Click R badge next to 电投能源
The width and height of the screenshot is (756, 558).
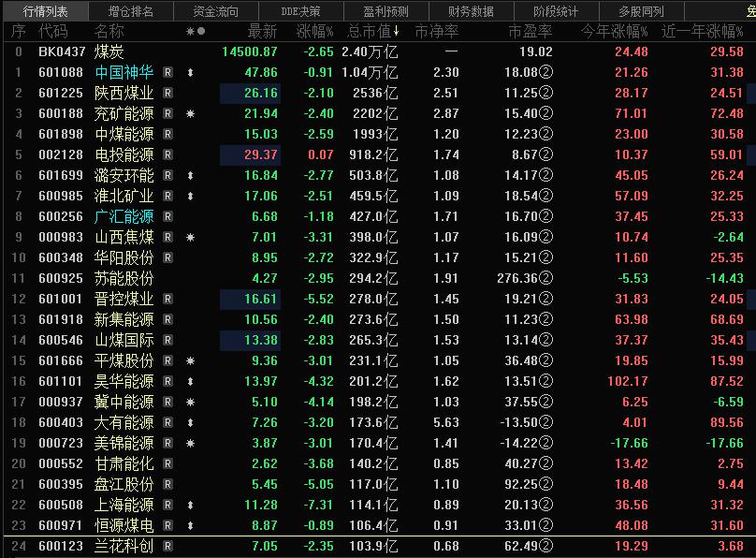click(x=167, y=154)
